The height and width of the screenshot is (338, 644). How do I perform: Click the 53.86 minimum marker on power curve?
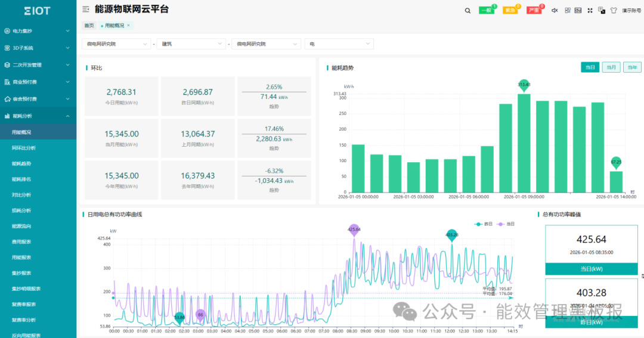click(179, 318)
